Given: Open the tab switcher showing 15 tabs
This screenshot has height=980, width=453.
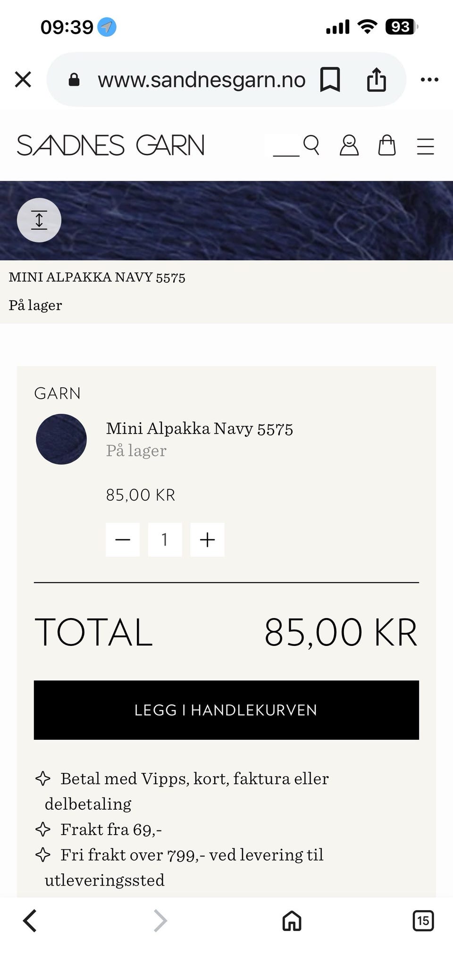Looking at the screenshot, I should coord(423,921).
